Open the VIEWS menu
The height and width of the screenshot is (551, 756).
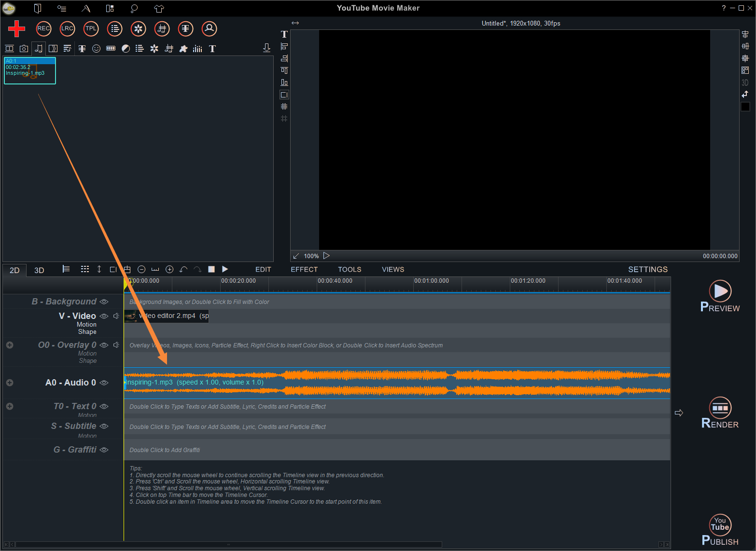click(x=393, y=270)
